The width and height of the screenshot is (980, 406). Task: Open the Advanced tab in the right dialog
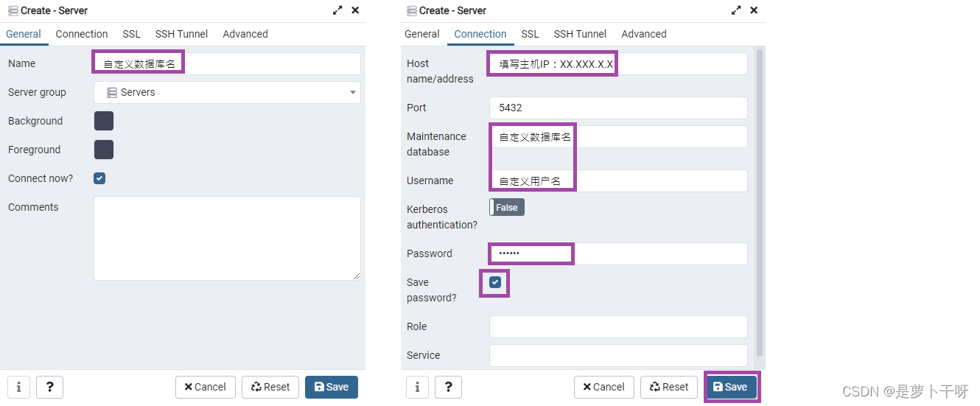(x=644, y=34)
